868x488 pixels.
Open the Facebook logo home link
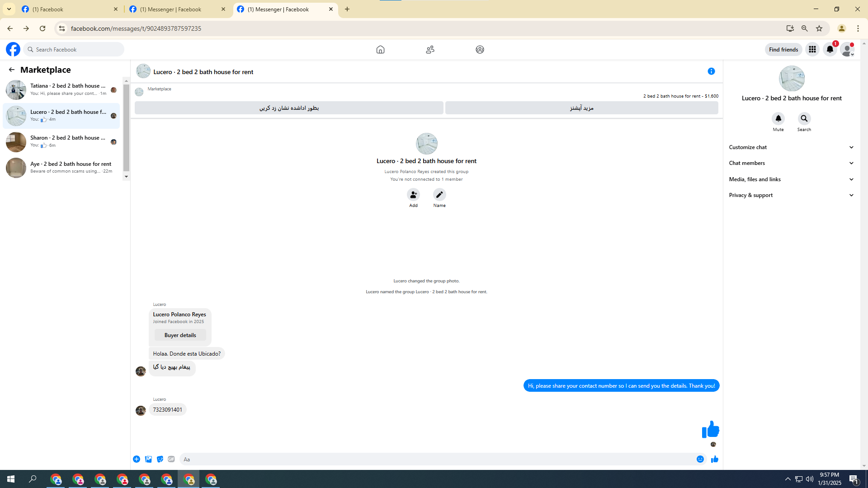(x=13, y=49)
